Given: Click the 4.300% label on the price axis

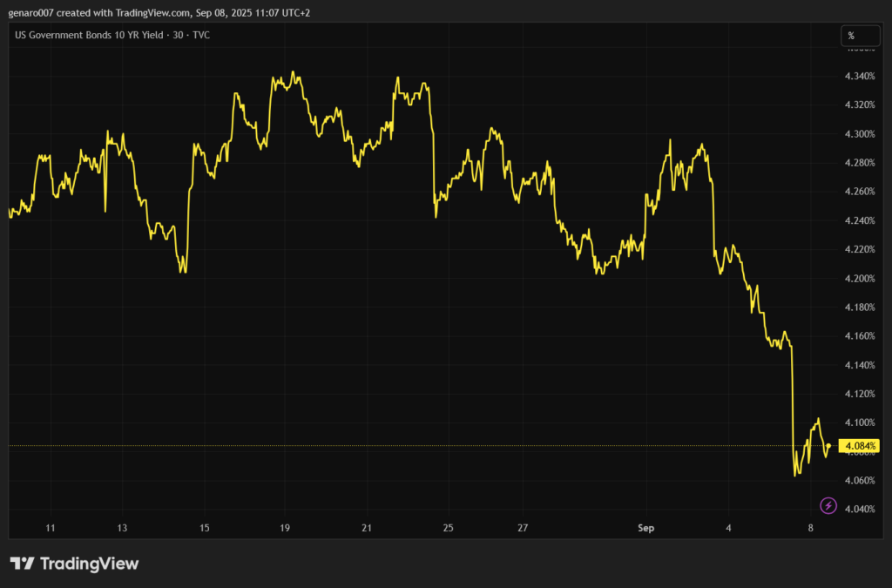Looking at the screenshot, I should 860,133.
